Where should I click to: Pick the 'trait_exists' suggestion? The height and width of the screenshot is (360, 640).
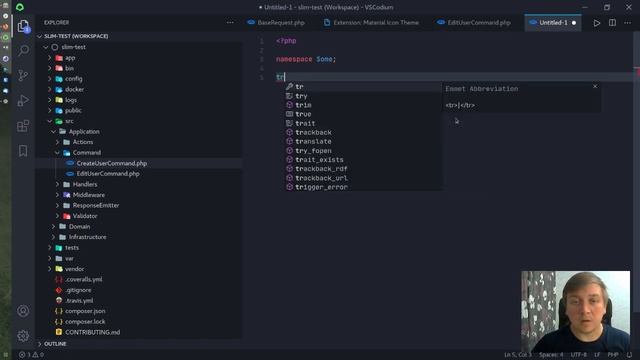(363, 160)
